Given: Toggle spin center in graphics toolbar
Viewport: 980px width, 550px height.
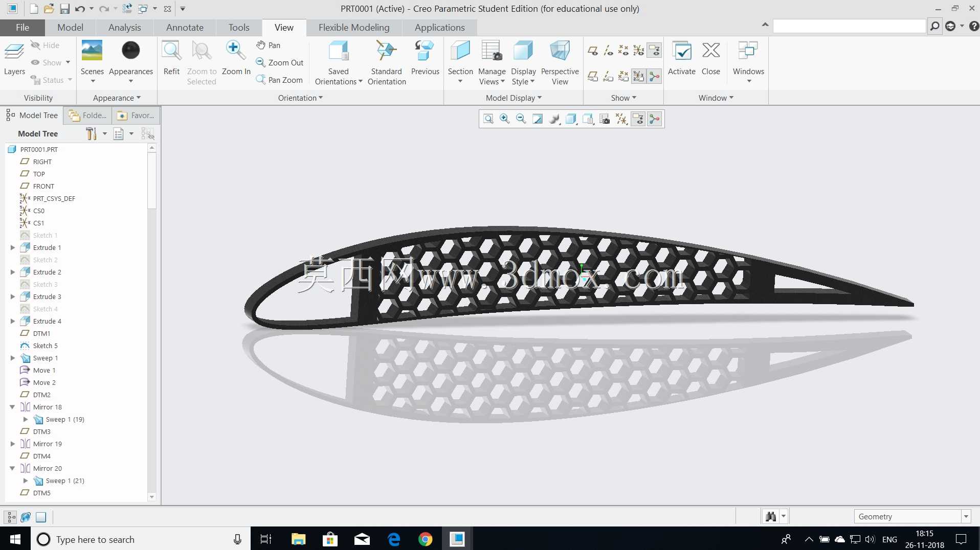Looking at the screenshot, I should (655, 119).
